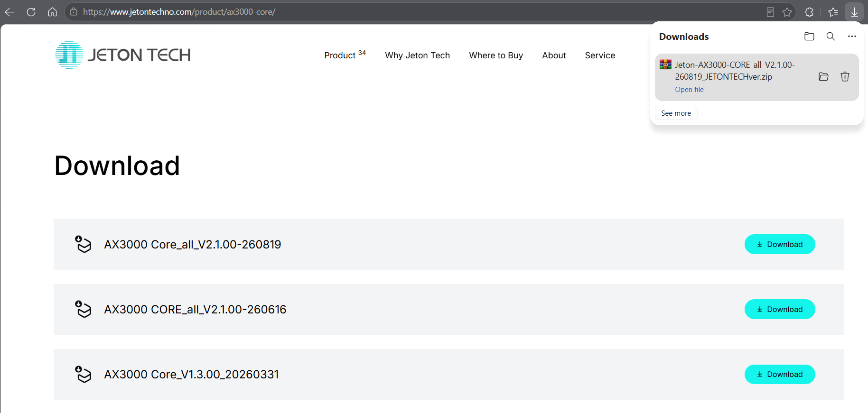
Task: Reload the page with refresh icon
Action: point(31,12)
